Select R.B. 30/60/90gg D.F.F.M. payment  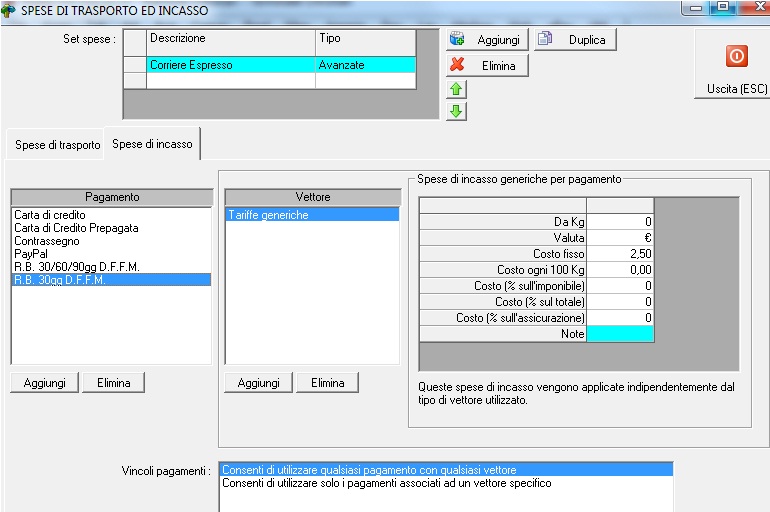pos(111,267)
